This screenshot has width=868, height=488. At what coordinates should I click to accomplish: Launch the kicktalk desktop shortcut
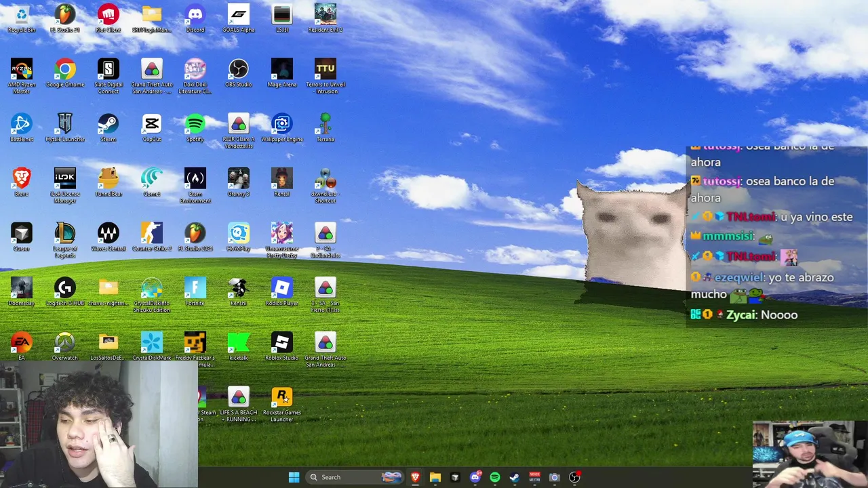click(x=239, y=346)
